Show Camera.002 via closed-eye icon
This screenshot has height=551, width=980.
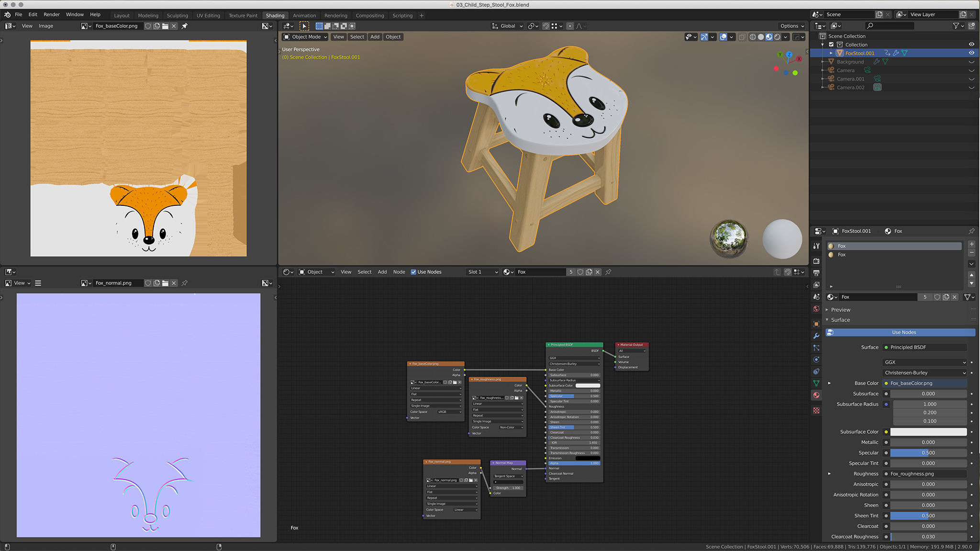971,88
